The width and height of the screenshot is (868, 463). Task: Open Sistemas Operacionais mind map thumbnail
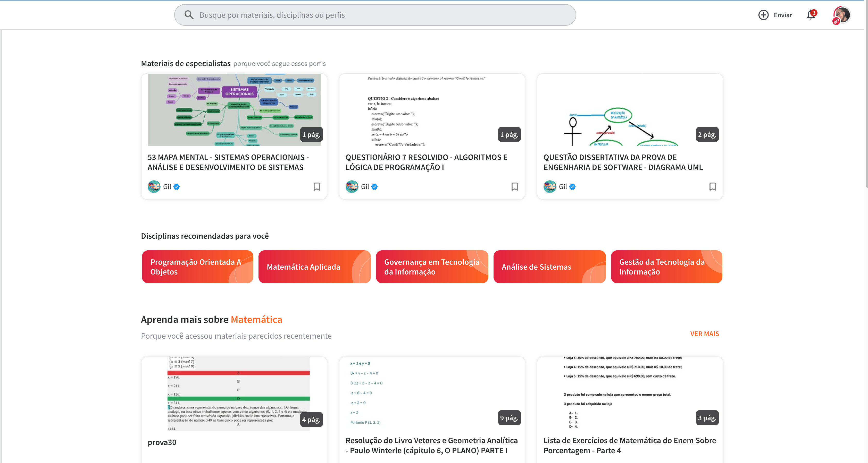coord(234,110)
